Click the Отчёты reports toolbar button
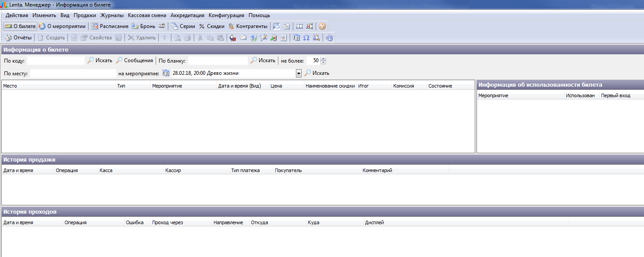This screenshot has height=257, width=644. click(x=18, y=38)
